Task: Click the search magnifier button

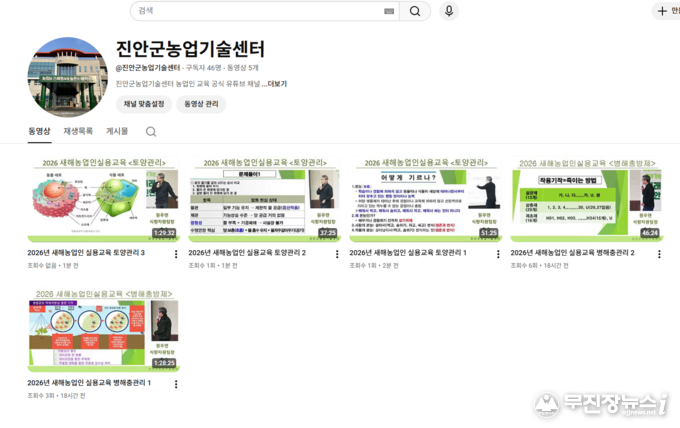Action: coord(415,11)
